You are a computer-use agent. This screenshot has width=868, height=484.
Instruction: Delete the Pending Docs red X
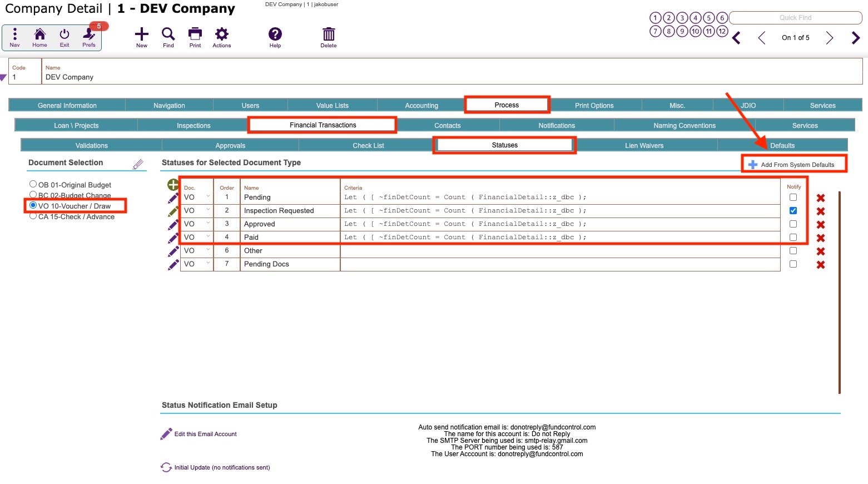coord(820,265)
